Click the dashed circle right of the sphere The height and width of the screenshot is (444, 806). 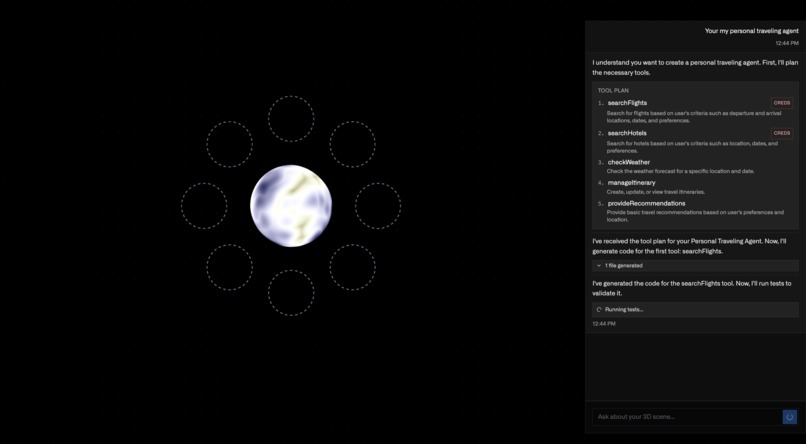tap(378, 206)
